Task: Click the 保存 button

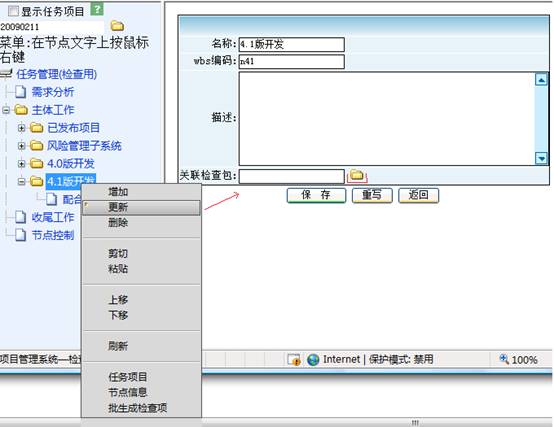Action: click(x=316, y=195)
